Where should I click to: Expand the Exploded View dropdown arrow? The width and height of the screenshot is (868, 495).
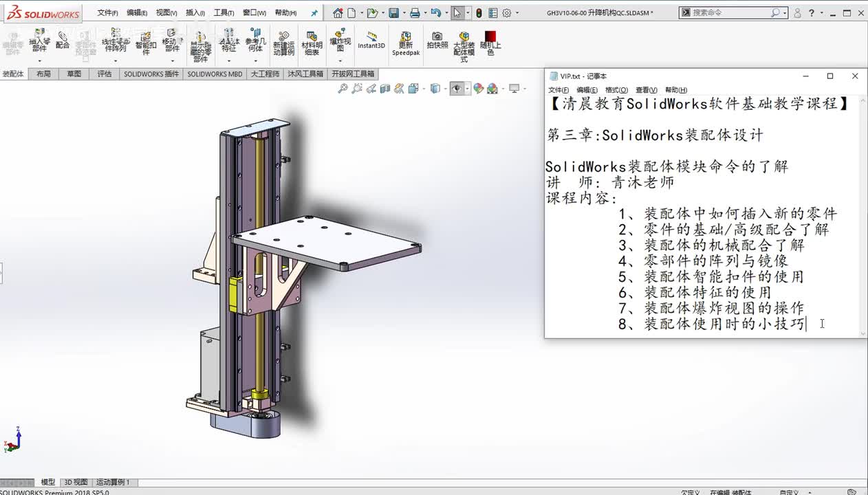coord(340,61)
